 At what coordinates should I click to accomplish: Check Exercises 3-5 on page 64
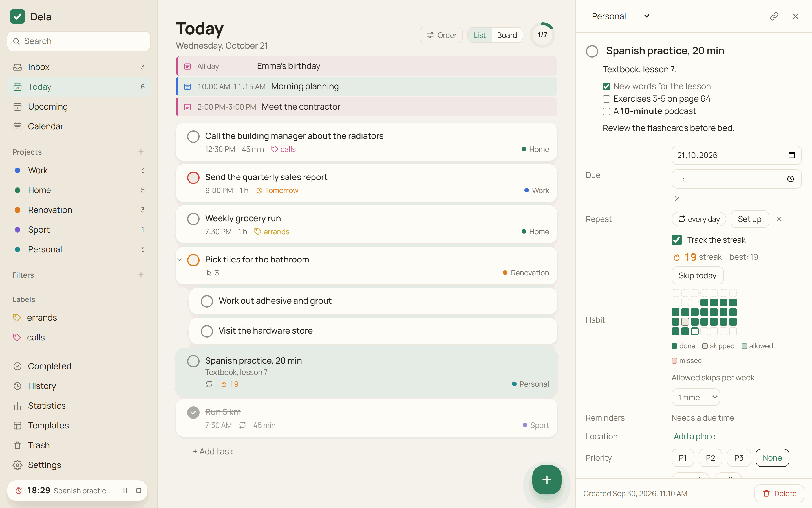tap(606, 99)
